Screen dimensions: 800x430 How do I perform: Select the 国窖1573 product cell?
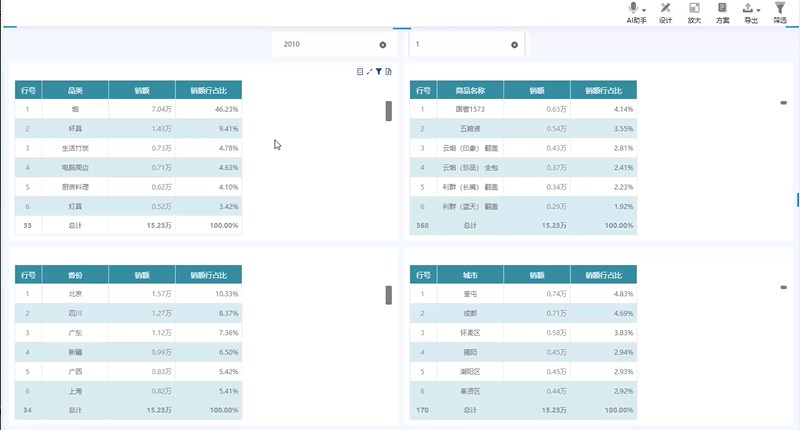click(x=470, y=109)
